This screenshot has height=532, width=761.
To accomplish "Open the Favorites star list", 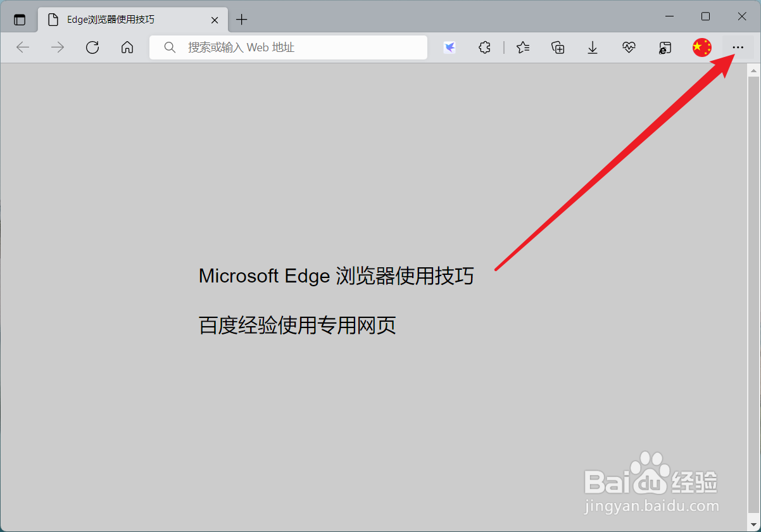I will [x=523, y=47].
